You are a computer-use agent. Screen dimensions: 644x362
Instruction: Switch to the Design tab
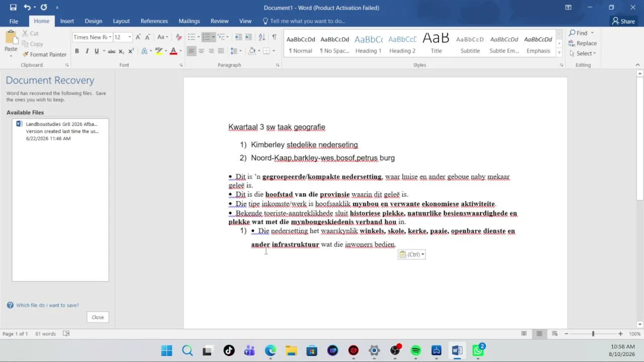click(93, 21)
